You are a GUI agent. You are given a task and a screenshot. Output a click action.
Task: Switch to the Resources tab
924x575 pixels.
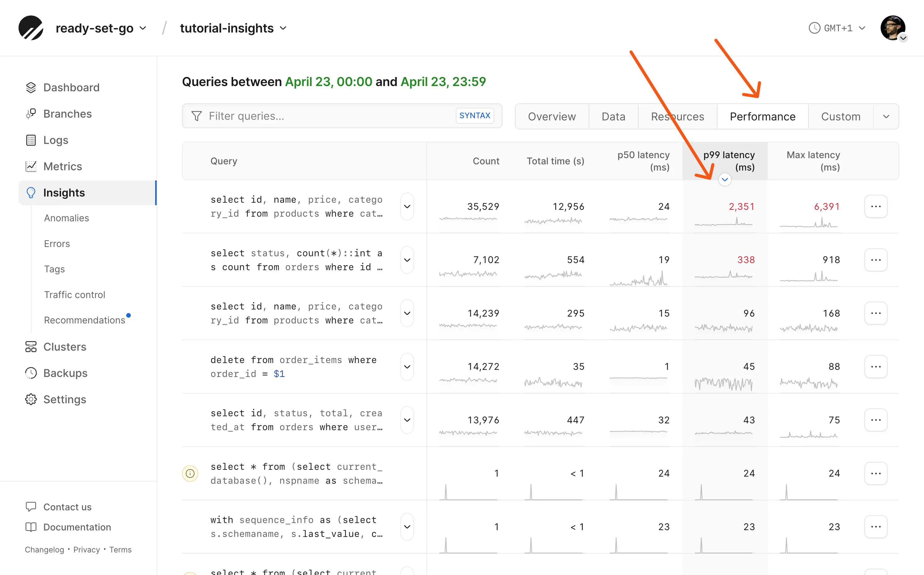[678, 116]
